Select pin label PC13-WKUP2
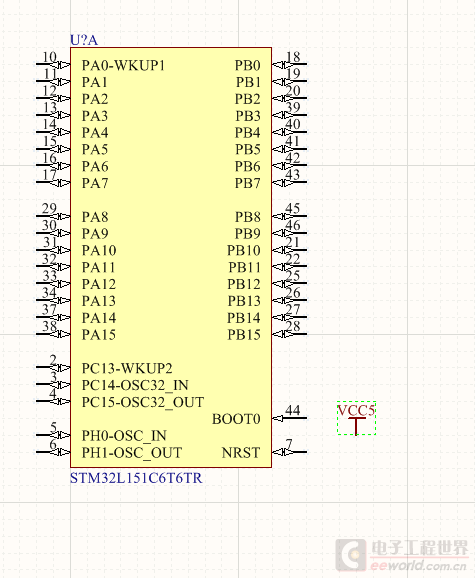The image size is (475, 578). point(127,368)
